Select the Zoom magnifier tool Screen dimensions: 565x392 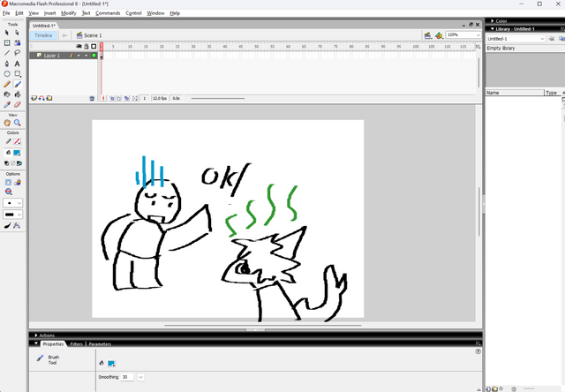pos(18,123)
